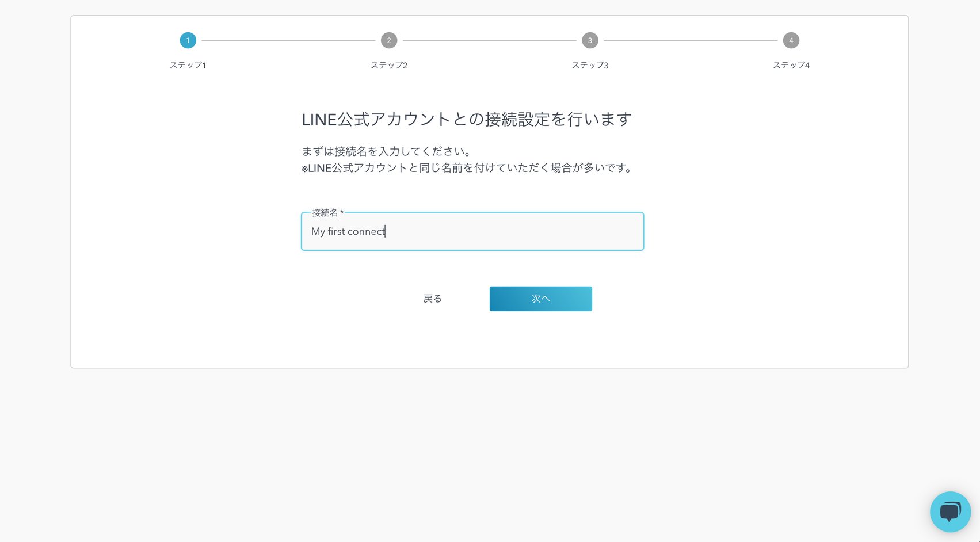Click the step 4 circle indicator
This screenshot has width=980, height=542.
pos(791,40)
